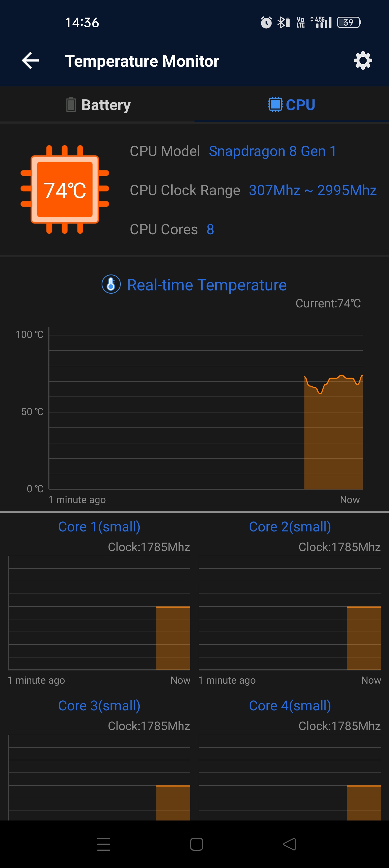Switch to the Battery tab
The height and width of the screenshot is (868, 389).
point(97,104)
